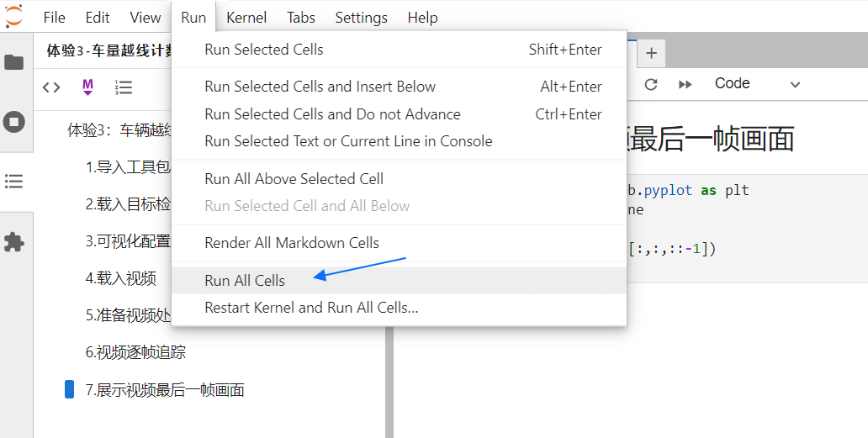Open the Code cell type dropdown

pyautogui.click(x=757, y=84)
